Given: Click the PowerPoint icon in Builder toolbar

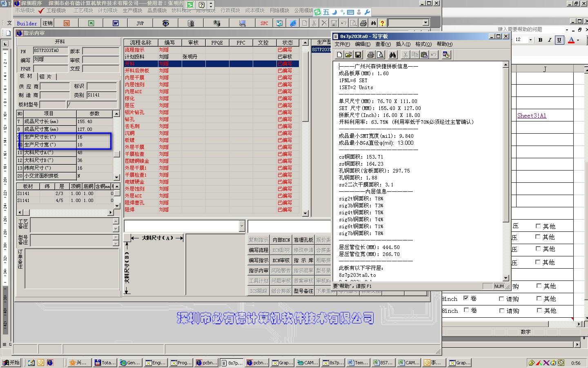Looking at the screenshot, I should point(67,23).
